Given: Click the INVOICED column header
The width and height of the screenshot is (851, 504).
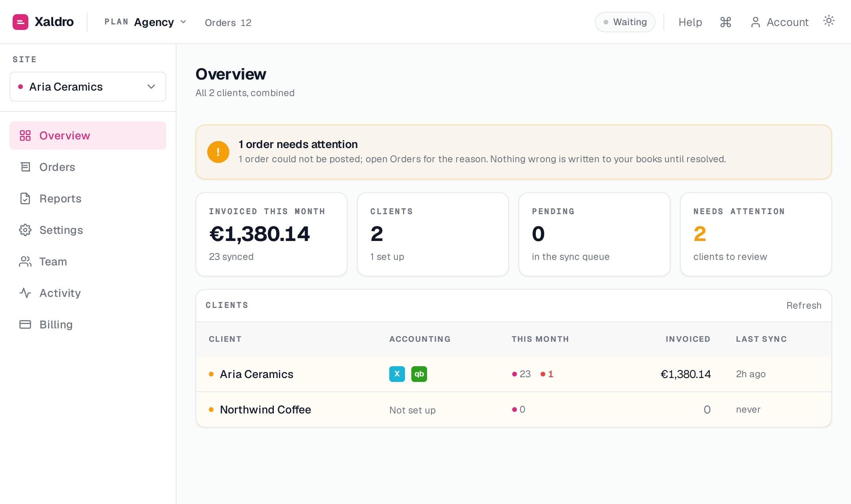Looking at the screenshot, I should tap(688, 339).
